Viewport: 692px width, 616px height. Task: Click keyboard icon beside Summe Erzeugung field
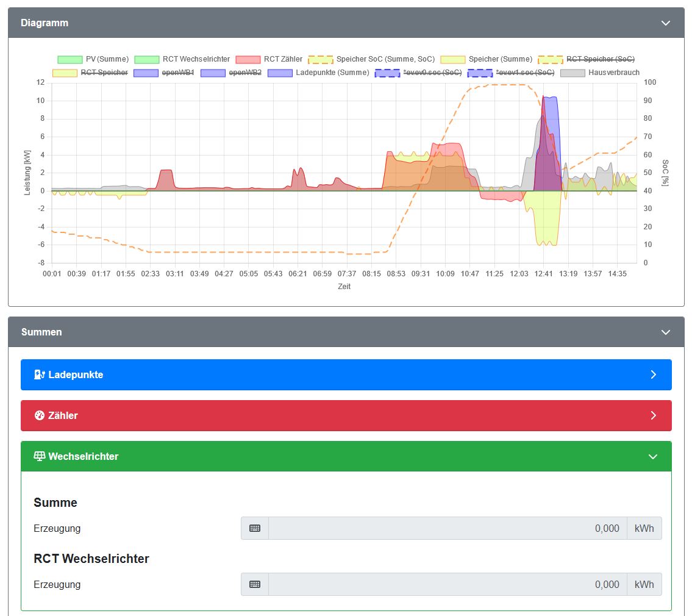pos(255,528)
